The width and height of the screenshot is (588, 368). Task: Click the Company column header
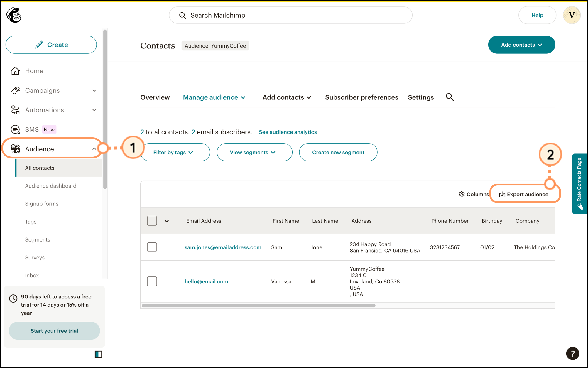pyautogui.click(x=527, y=221)
